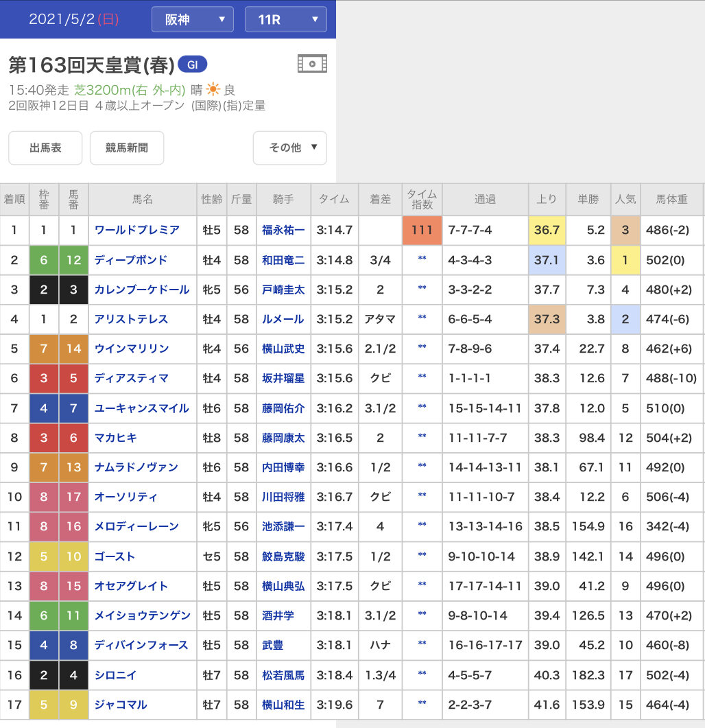Click the 競馬新聞 button
705x728 pixels.
click(x=127, y=148)
